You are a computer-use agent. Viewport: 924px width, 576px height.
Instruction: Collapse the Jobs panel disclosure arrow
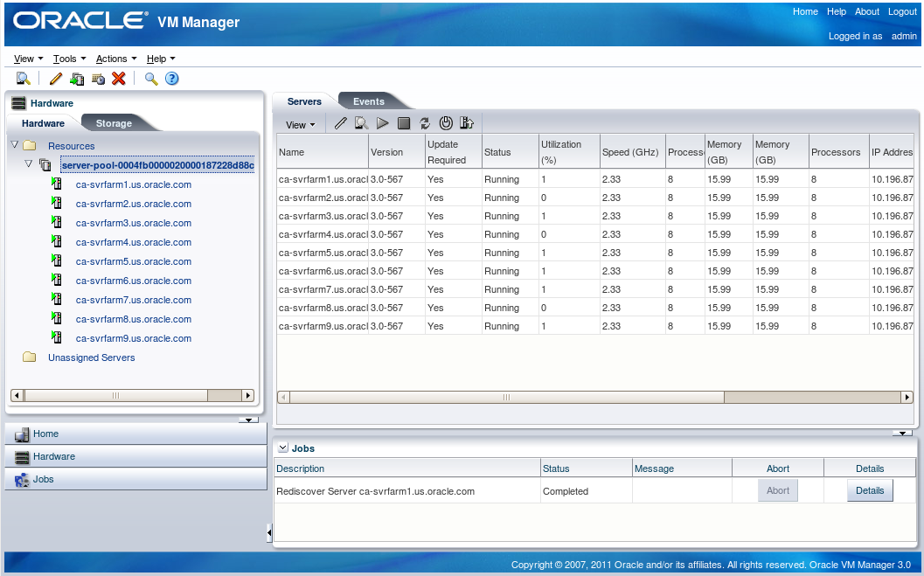tap(283, 448)
